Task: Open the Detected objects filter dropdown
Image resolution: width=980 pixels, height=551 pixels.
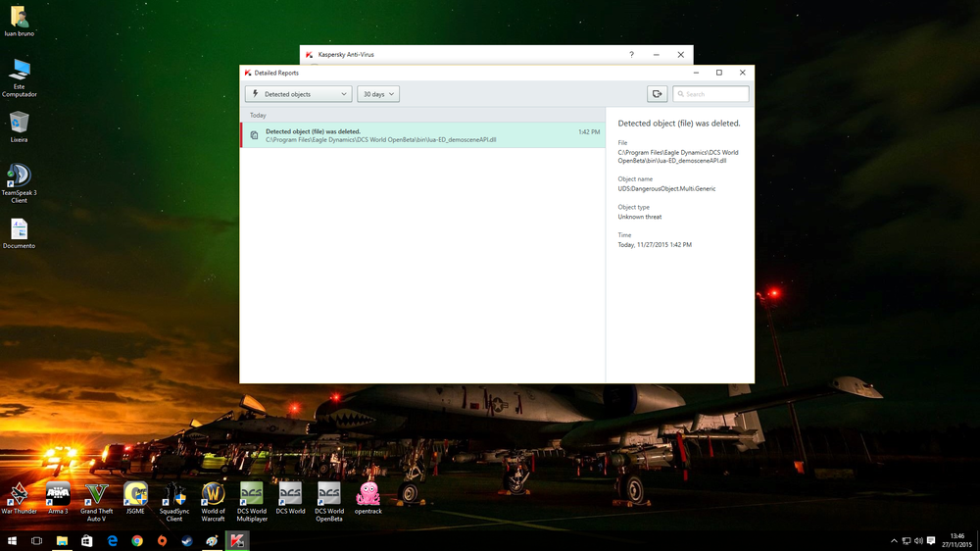Action: pos(298,94)
